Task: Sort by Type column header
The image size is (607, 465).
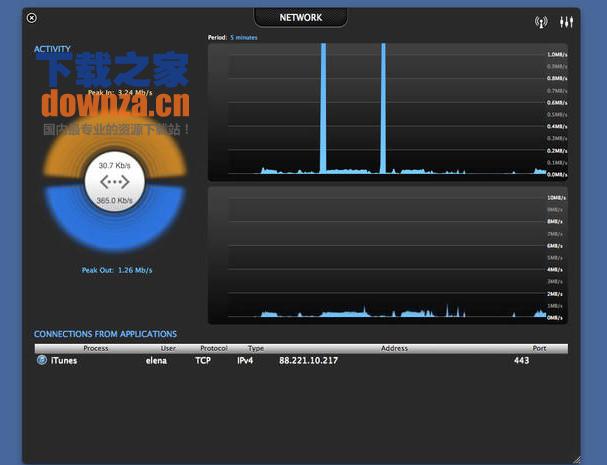Action: [x=256, y=348]
